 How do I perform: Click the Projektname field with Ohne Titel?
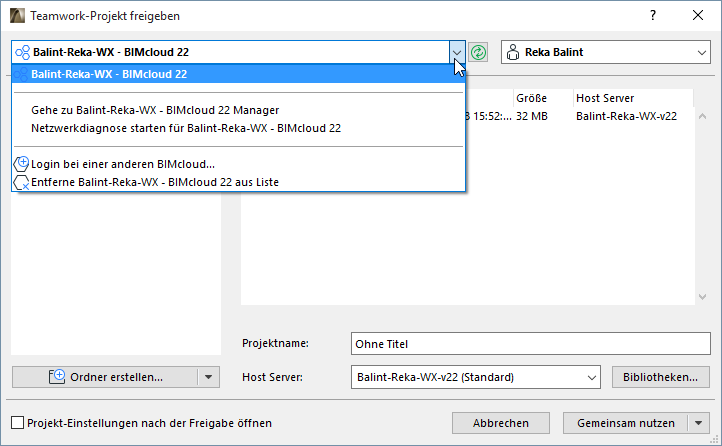530,344
